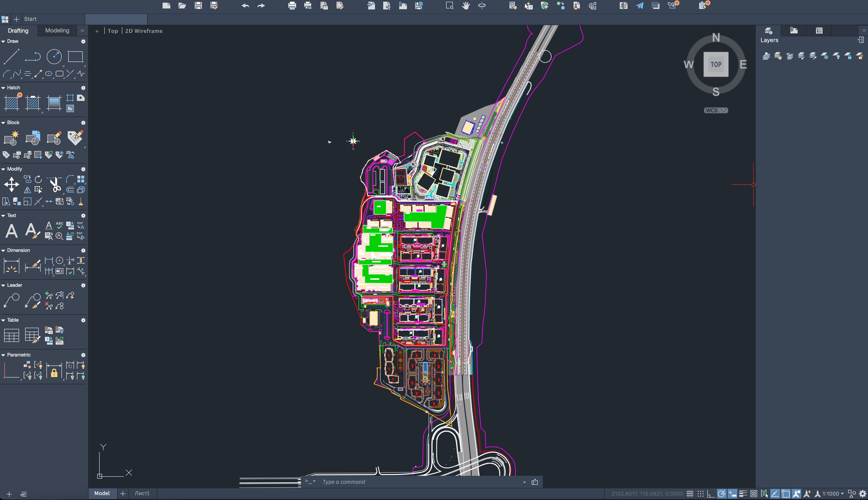This screenshot has width=868, height=500.
Task: Collapse the Draw panel section
Action: (x=3, y=41)
